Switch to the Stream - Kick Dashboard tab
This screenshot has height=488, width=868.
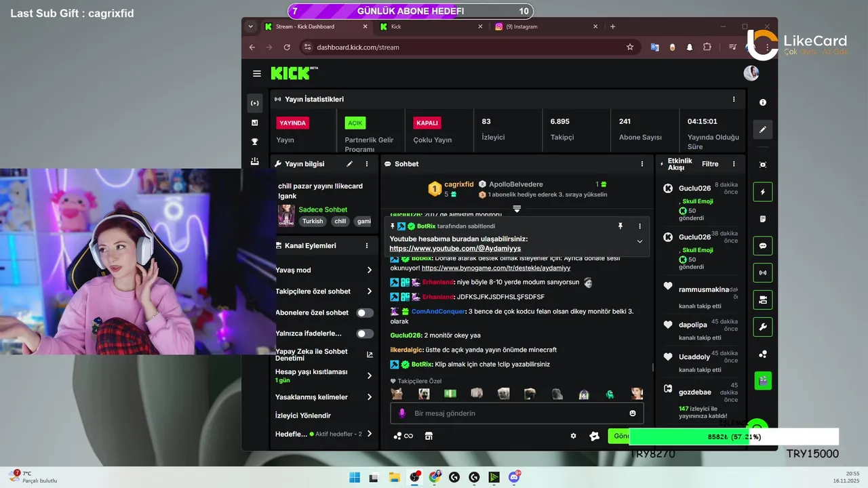pos(317,26)
